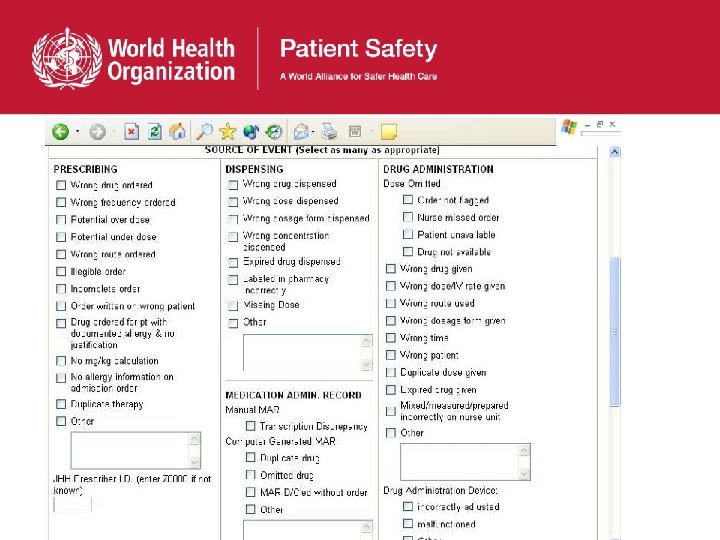
Task: Check Transcription Discrepancy box
Action: point(251,426)
